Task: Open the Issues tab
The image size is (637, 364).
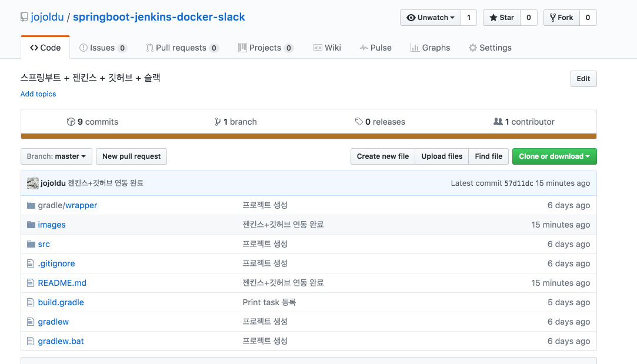Action: click(103, 48)
